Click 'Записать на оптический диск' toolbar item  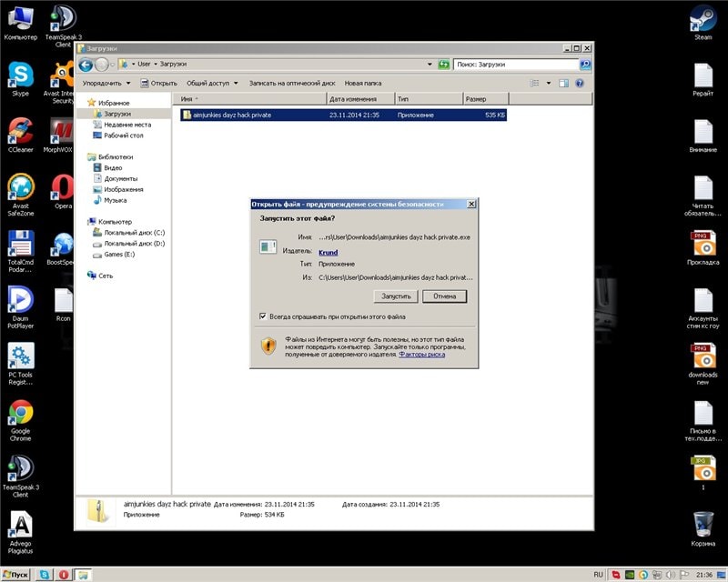tap(291, 83)
